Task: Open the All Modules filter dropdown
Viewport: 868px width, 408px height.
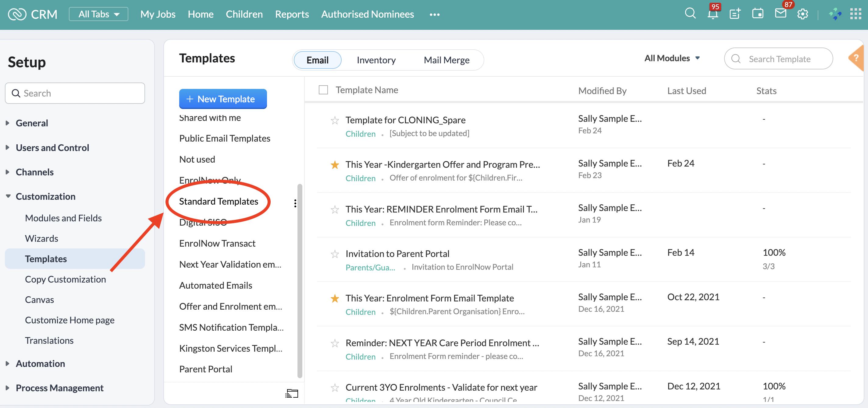Action: [x=672, y=58]
